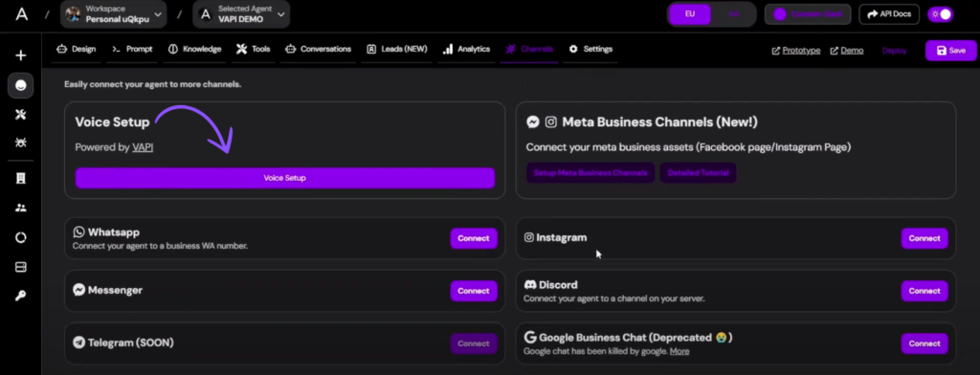Click the bug icon in sidebar

click(x=21, y=143)
